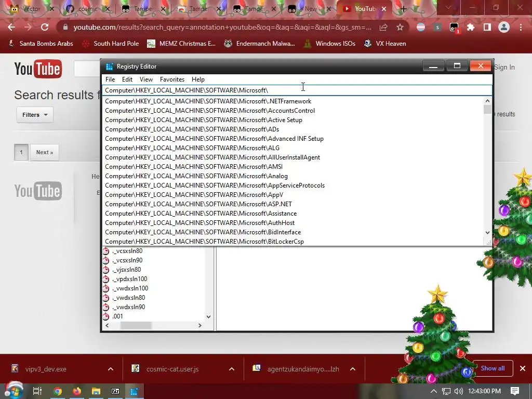
Task: Select the AMSI path suggestion
Action: tap(293, 167)
